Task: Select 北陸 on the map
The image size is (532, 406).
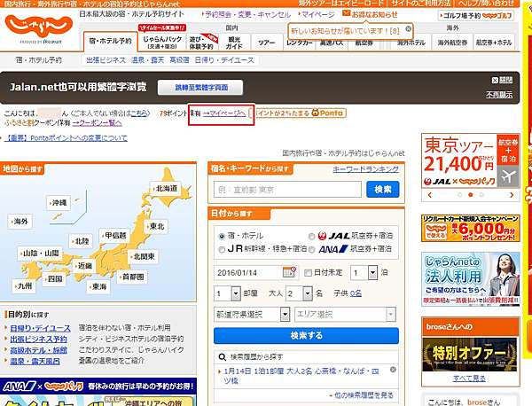Action: tap(81, 241)
